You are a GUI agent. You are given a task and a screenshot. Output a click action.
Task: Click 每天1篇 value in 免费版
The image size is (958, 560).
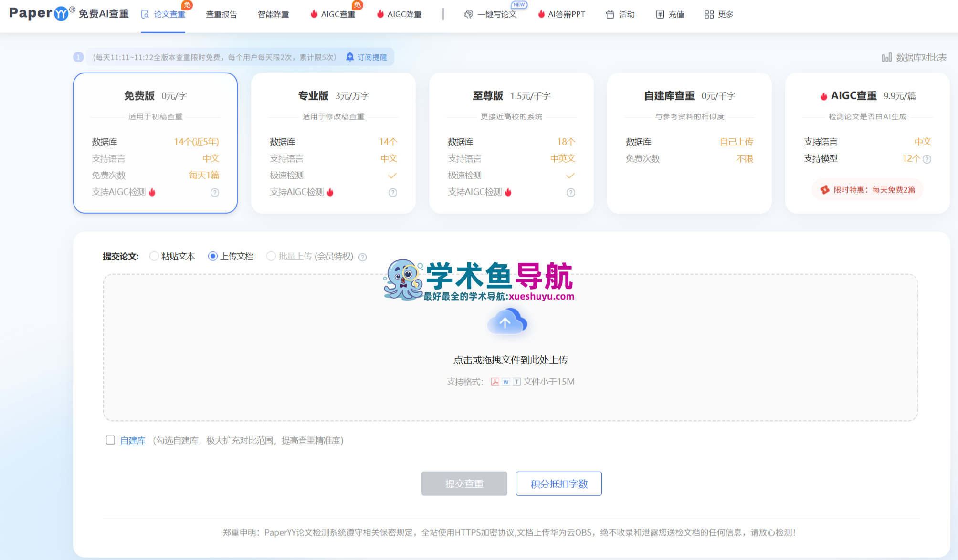coord(204,175)
